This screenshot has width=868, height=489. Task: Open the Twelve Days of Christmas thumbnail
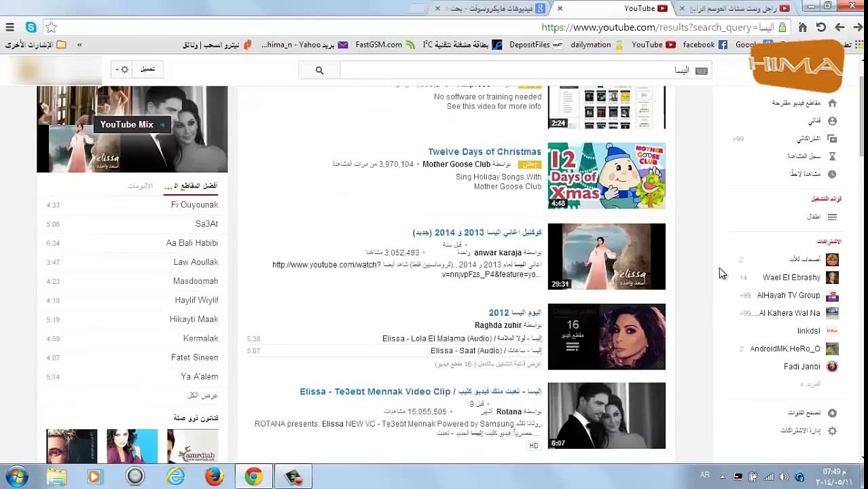coord(607,175)
